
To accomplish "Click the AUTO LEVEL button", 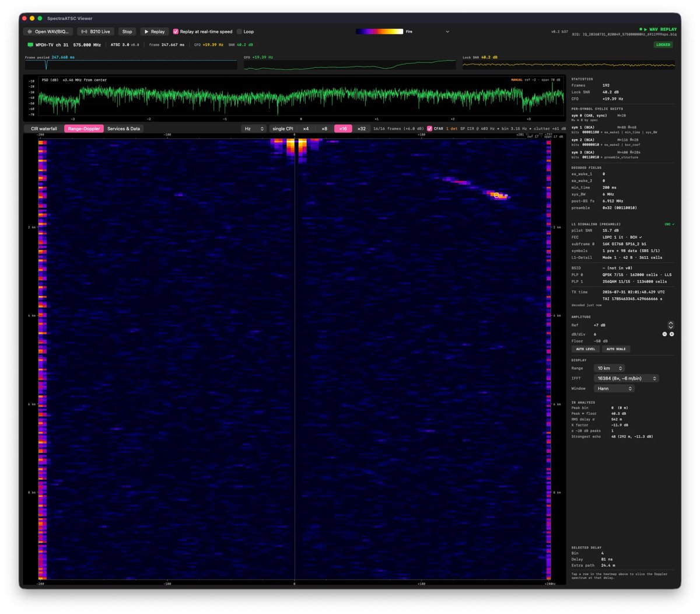I will 586,349.
